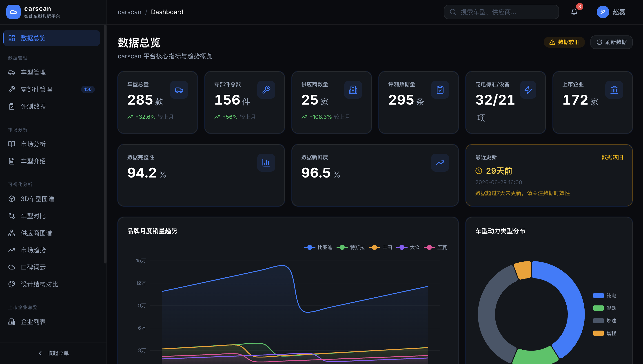643x364 pixels.
Task: Open the notification bell
Action: click(x=574, y=12)
